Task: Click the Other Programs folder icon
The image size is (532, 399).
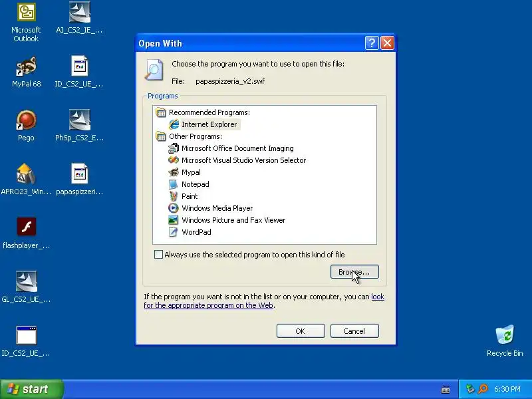Action: [161, 136]
